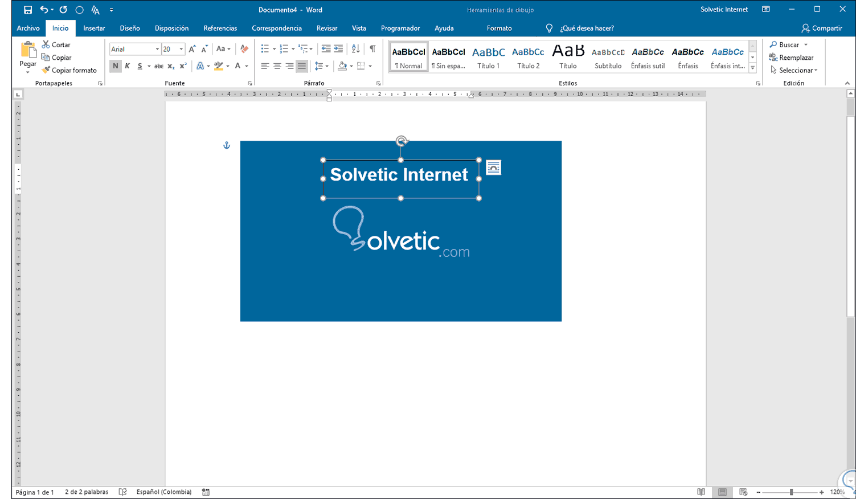Open the font size dropdown showing 20

pyautogui.click(x=181, y=50)
